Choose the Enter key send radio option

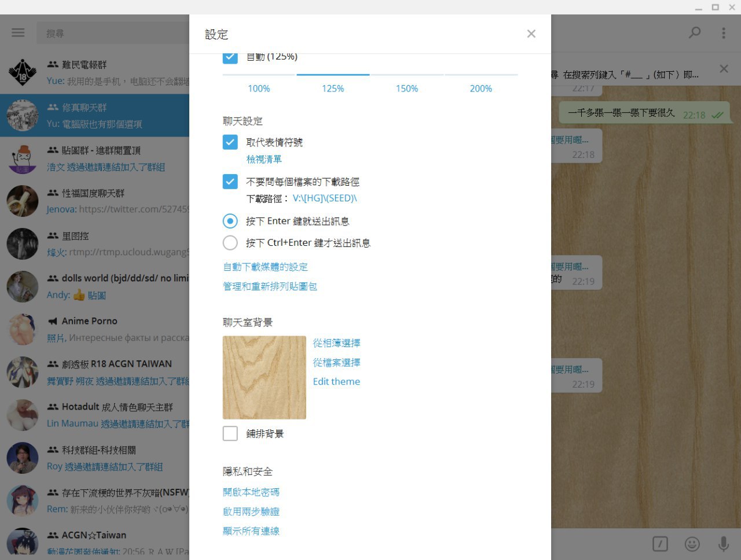[x=230, y=221]
